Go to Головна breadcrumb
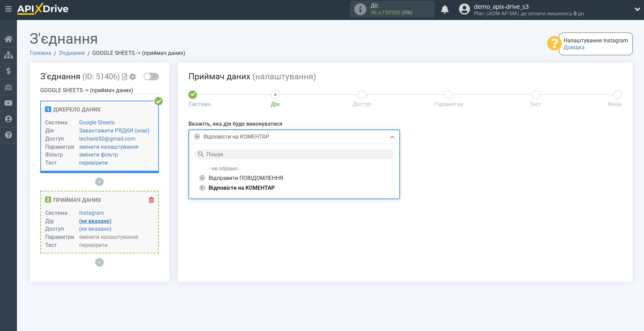644x331 pixels. pyautogui.click(x=41, y=53)
